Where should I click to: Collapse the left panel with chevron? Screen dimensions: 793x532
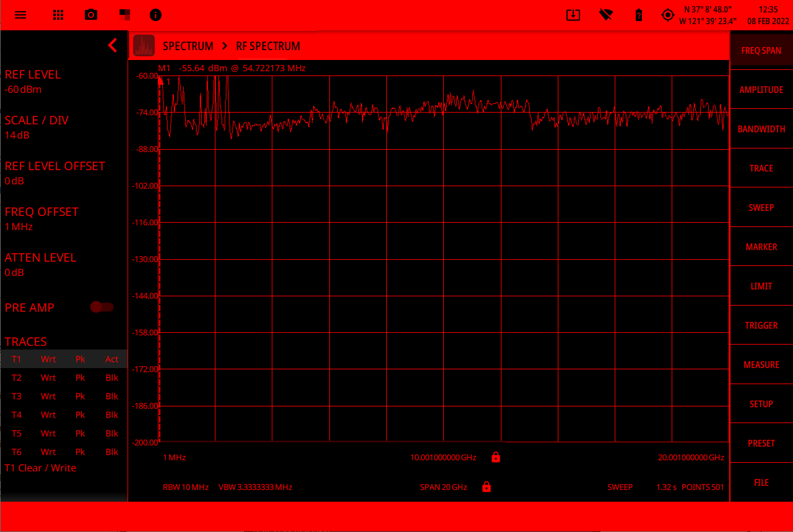point(113,45)
